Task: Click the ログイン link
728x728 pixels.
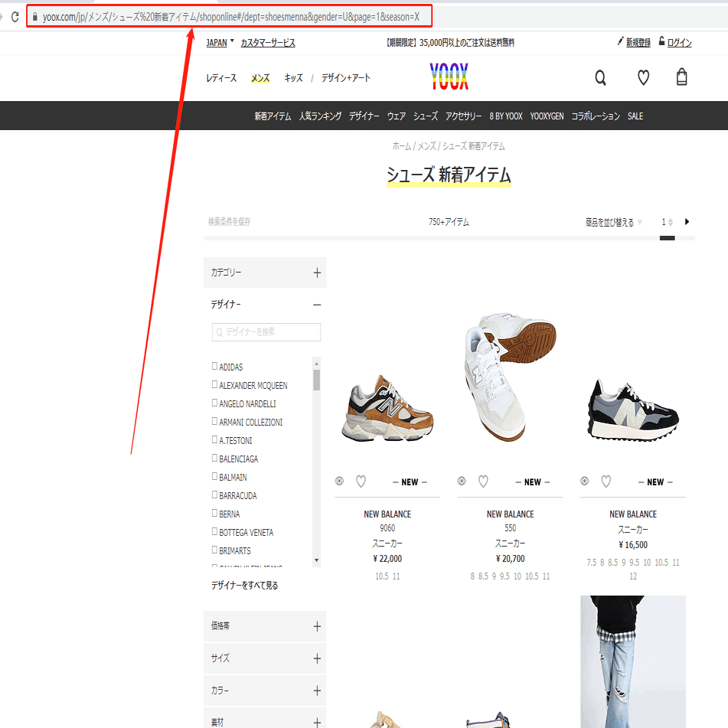Action: click(680, 41)
